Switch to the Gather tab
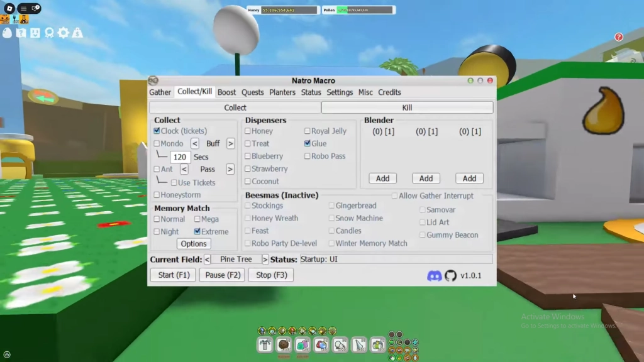The width and height of the screenshot is (644, 362). 160,92
